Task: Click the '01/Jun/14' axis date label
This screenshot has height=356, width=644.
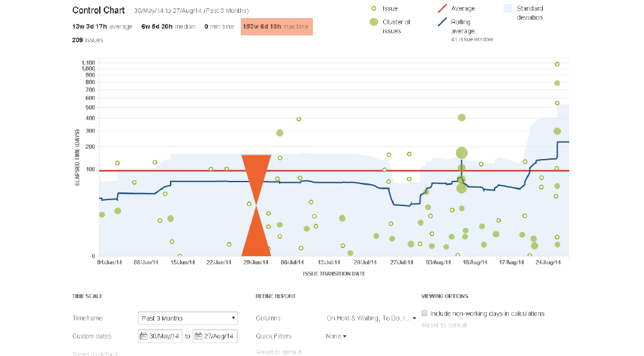Action: pyautogui.click(x=109, y=263)
